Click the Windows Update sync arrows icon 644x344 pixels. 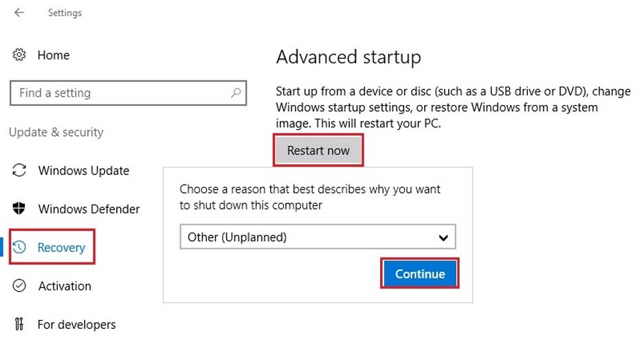(x=20, y=170)
